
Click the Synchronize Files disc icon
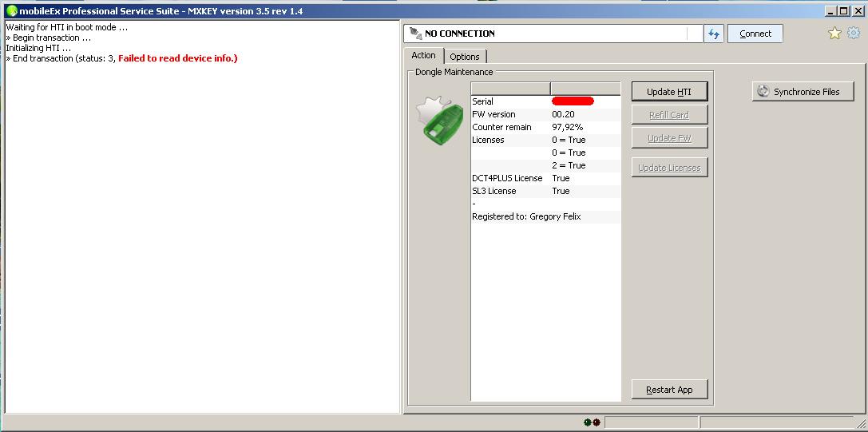pyautogui.click(x=763, y=92)
